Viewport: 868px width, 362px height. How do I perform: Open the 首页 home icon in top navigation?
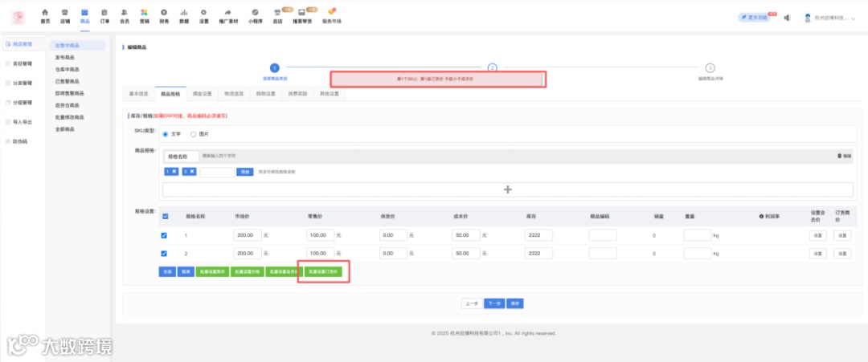(x=45, y=11)
